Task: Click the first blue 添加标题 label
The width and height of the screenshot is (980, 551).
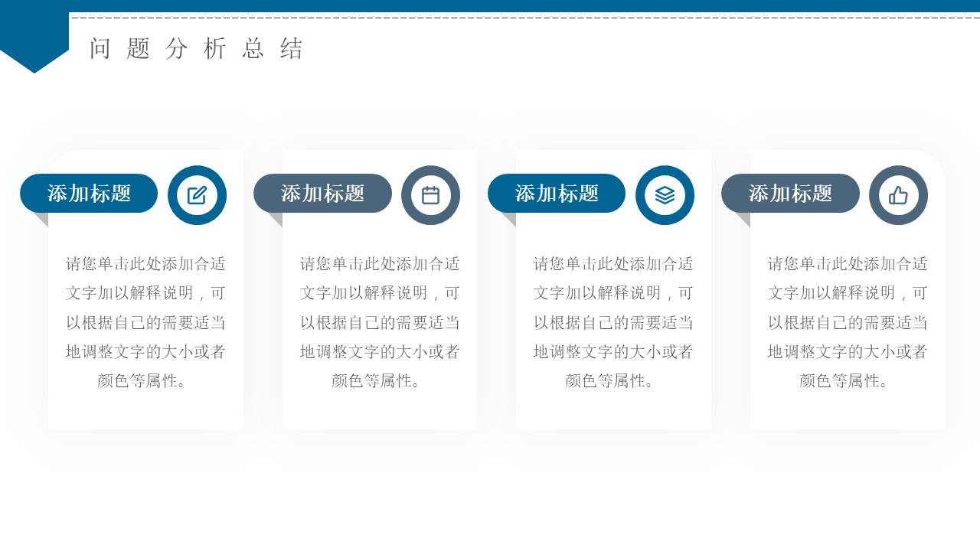Action: tap(89, 194)
